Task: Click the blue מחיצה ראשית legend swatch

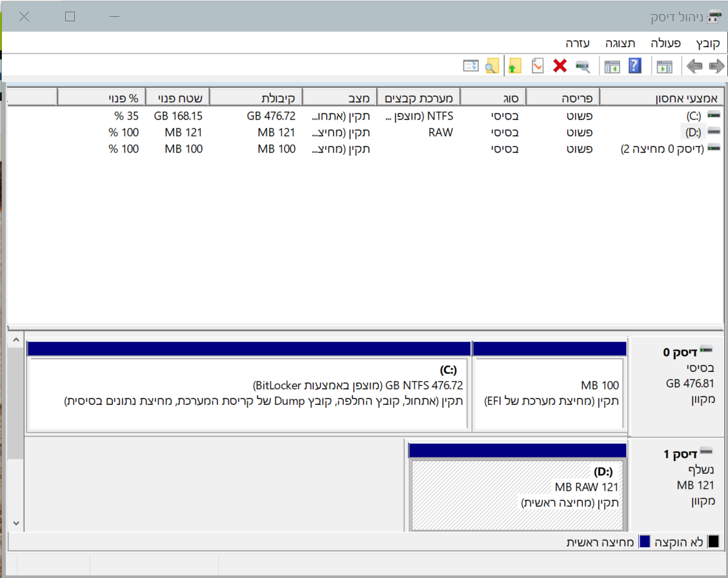Action: 645,542
